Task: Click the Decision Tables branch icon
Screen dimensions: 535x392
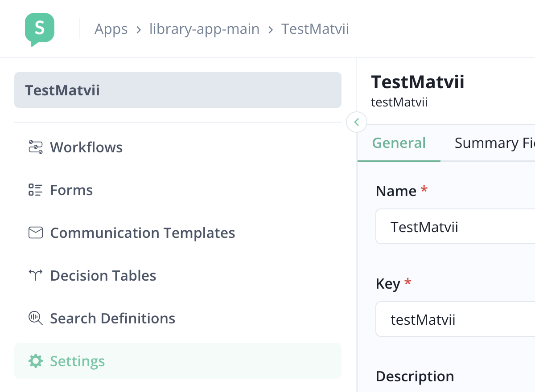Action: coord(35,275)
